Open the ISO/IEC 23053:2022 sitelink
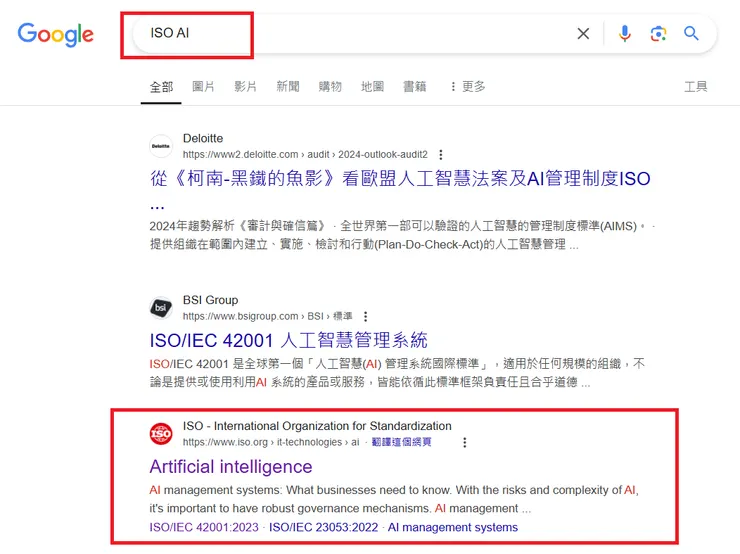 pyautogui.click(x=323, y=527)
